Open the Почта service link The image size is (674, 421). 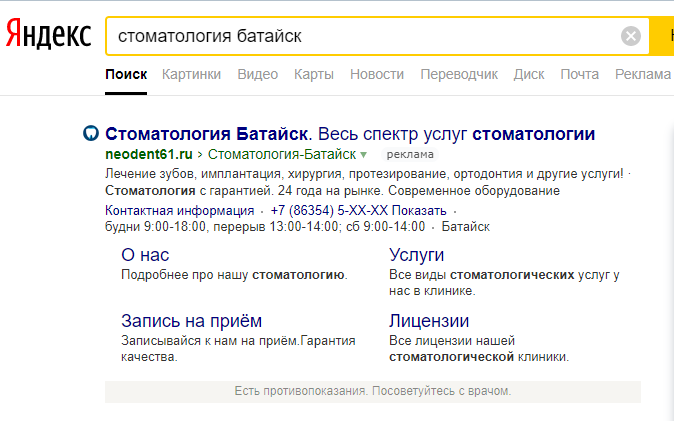point(579,74)
